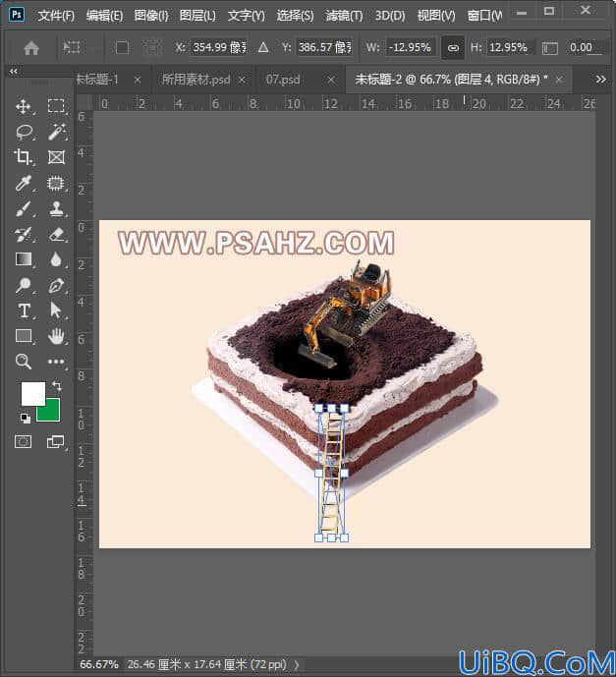This screenshot has width=616, height=677.
Task: Close the 未标题-2 document tab
Action: (559, 80)
